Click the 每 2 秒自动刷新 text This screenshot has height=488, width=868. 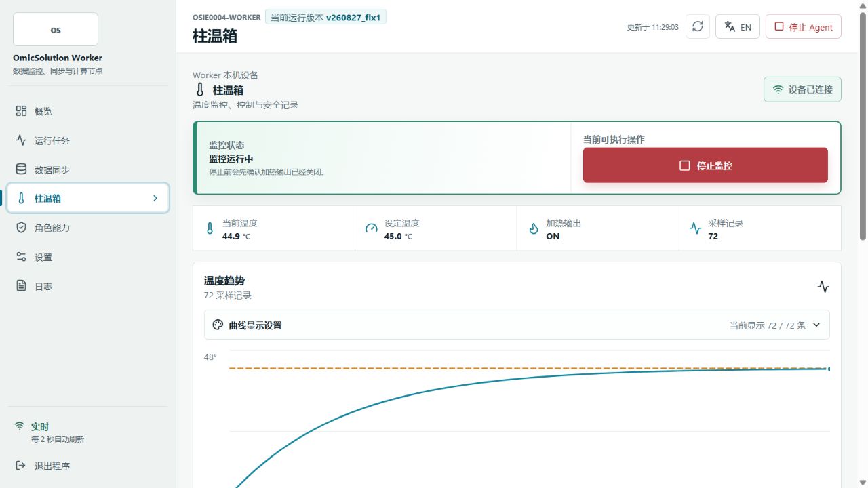58,439
